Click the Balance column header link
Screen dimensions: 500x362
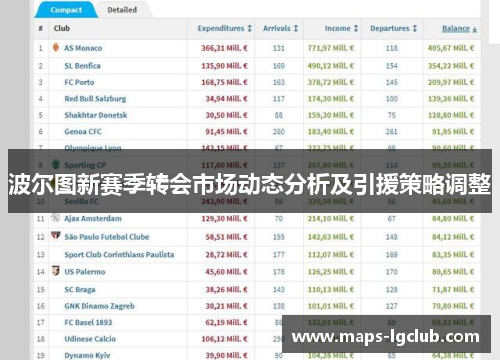[x=456, y=29]
